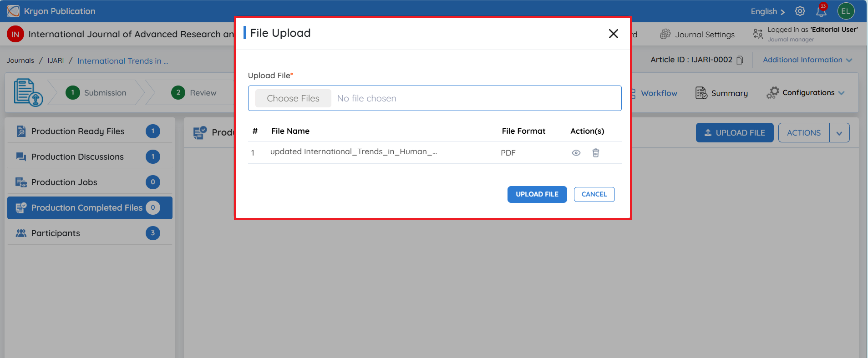Expand the ACTIONS dropdown arrow
Image resolution: width=868 pixels, height=358 pixels.
839,133
